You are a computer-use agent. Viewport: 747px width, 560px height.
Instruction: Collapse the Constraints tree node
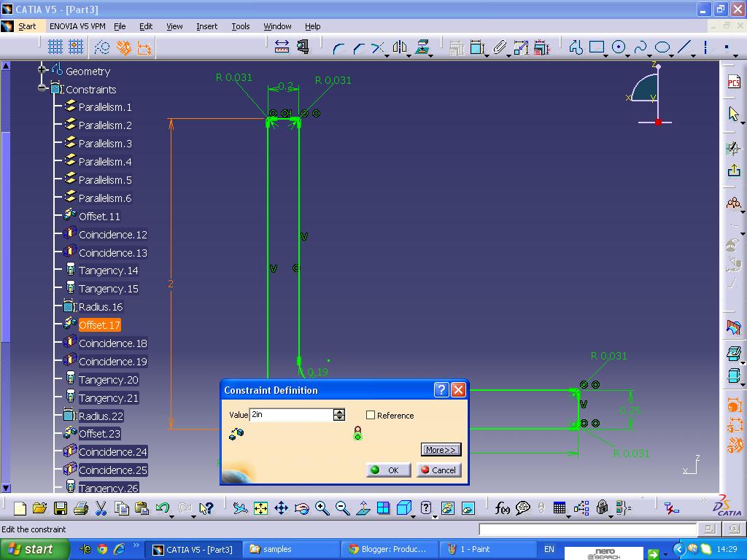pos(42,89)
